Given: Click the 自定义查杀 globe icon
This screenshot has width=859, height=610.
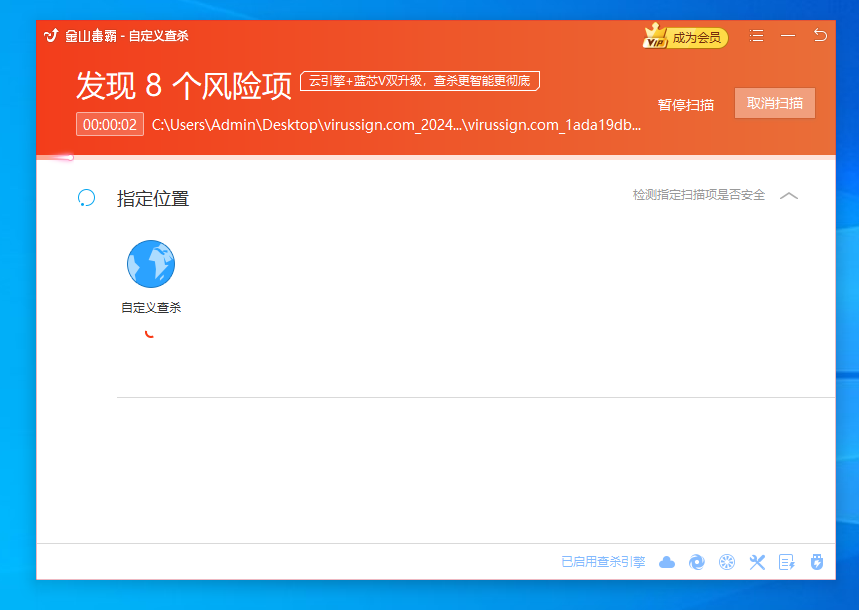Looking at the screenshot, I should pos(151,264).
